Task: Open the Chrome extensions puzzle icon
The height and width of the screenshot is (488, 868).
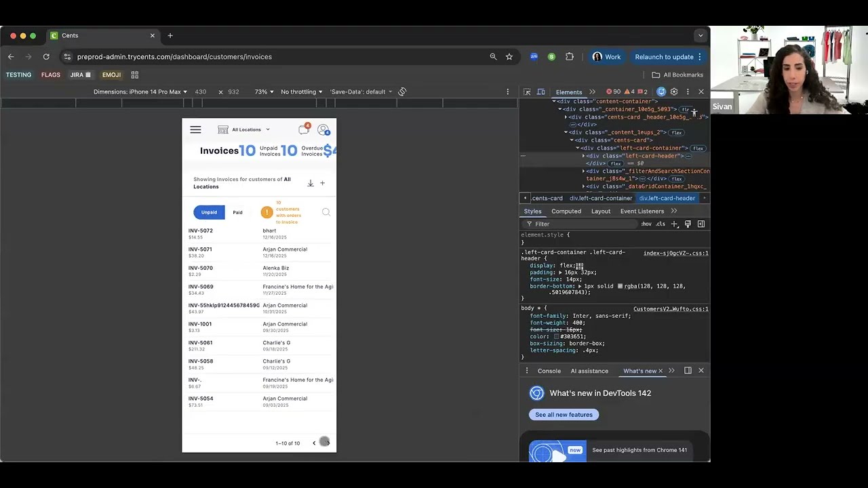Action: tap(570, 57)
